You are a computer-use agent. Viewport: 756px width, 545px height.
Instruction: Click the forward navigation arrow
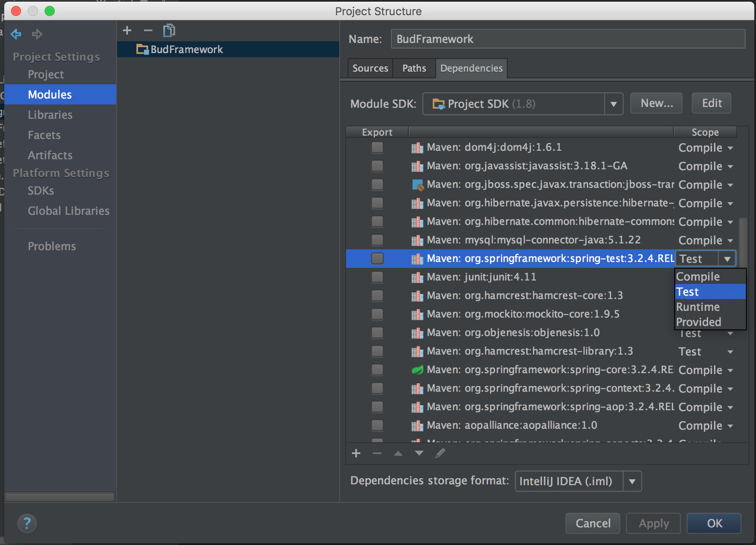pos(37,34)
